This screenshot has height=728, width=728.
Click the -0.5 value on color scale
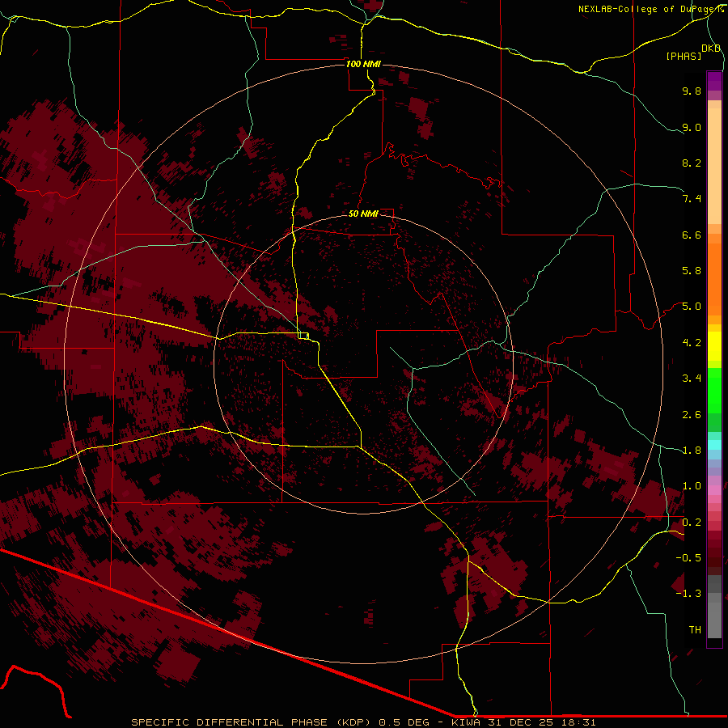[688, 558]
